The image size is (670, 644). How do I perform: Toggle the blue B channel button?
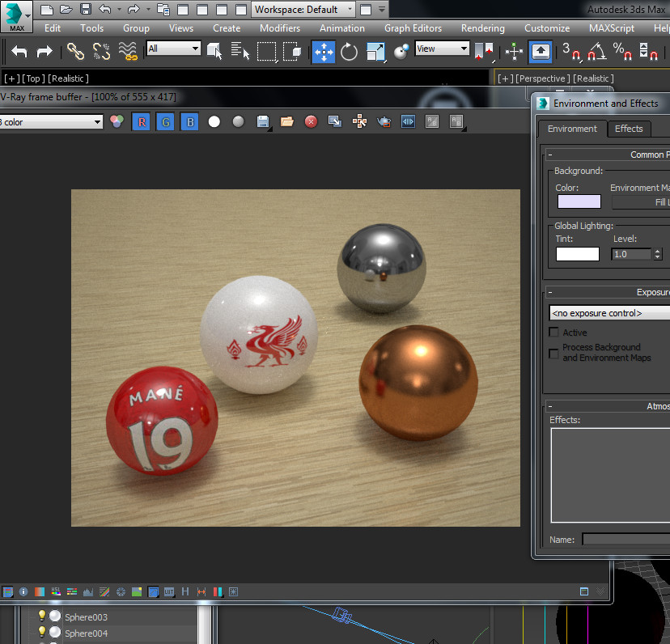189,122
